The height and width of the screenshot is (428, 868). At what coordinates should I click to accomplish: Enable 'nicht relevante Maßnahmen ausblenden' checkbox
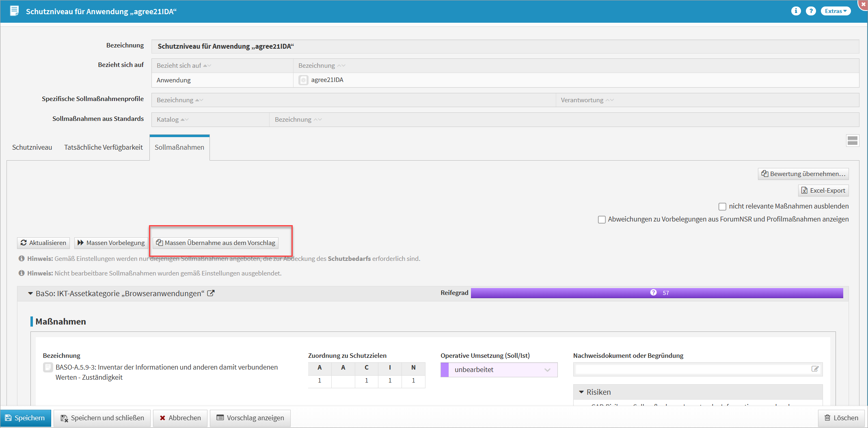pos(722,206)
